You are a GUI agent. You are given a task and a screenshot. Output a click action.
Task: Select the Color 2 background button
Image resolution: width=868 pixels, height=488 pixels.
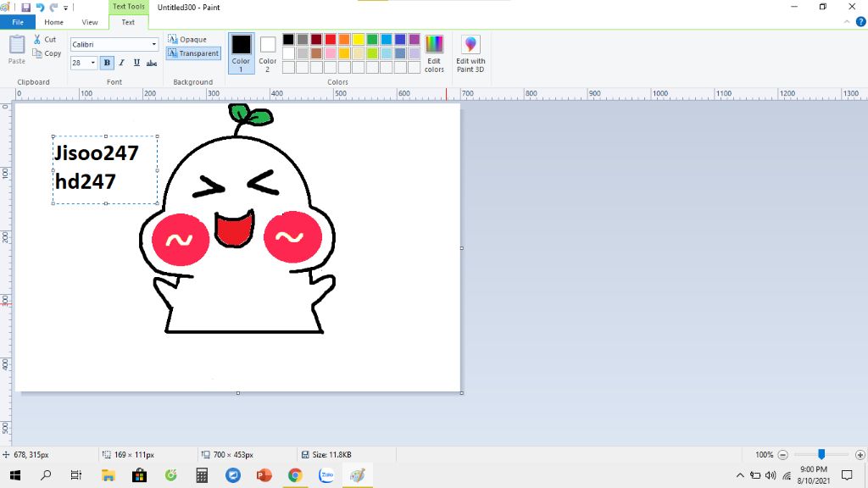(x=267, y=53)
